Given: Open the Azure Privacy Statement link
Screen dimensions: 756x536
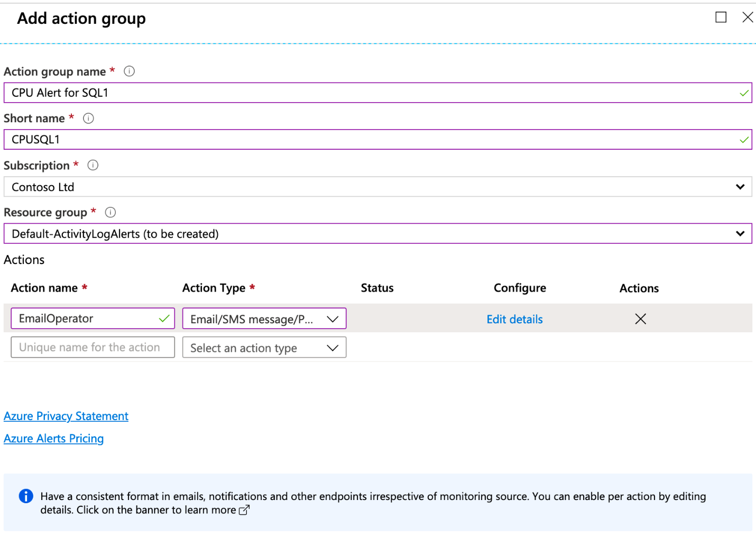Looking at the screenshot, I should (66, 416).
